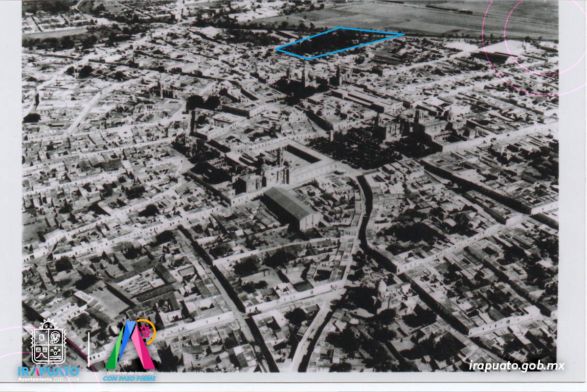The height and width of the screenshot is (392, 587).
Task: Click 'CON PASO FIRME' slogan text
Action: 130,379
